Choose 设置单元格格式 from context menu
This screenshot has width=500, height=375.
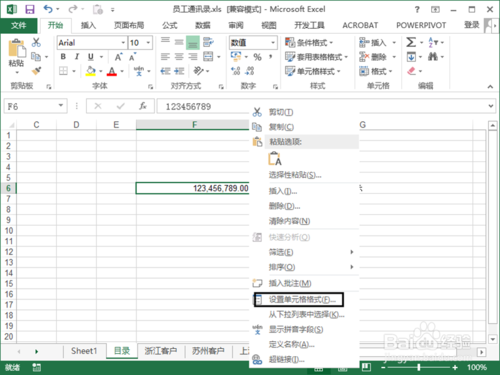(x=302, y=300)
